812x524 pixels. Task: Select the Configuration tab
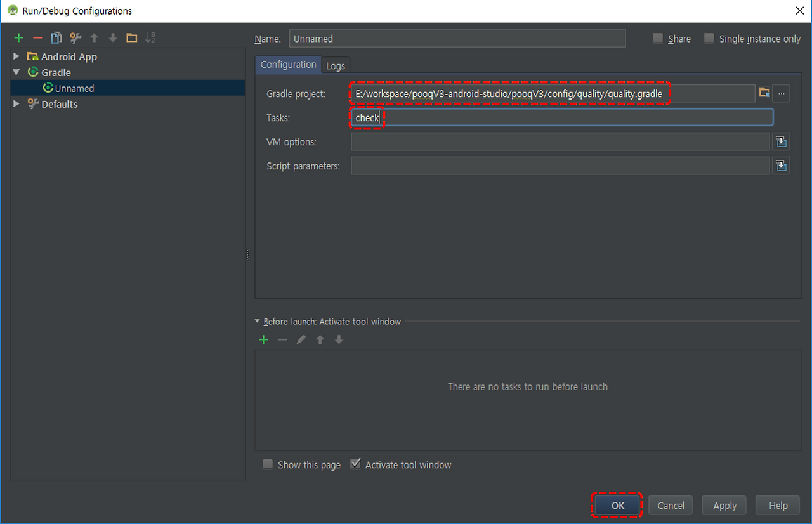point(288,65)
